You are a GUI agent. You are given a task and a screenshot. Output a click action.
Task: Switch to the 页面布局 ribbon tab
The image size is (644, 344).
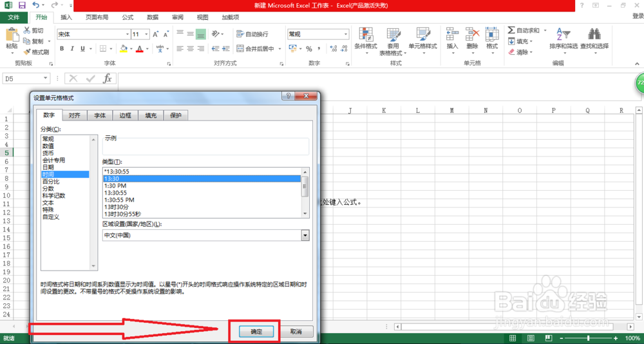coord(97,17)
